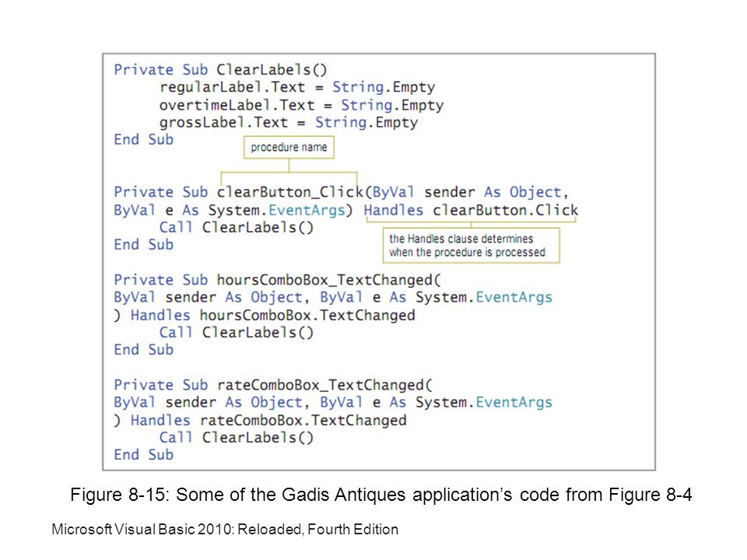747x560 pixels.
Task: Click Call ClearLabels() inside hoursComboBox_TextChanged
Action: [x=237, y=332]
